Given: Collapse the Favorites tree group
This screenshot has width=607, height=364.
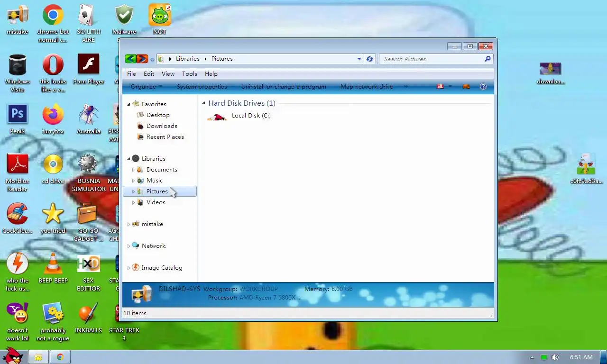Looking at the screenshot, I should pos(129,104).
